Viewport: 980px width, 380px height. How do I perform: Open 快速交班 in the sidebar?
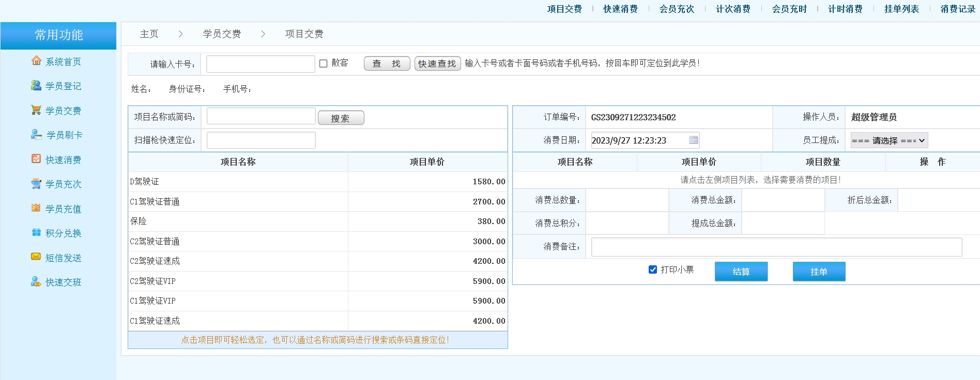click(x=64, y=282)
